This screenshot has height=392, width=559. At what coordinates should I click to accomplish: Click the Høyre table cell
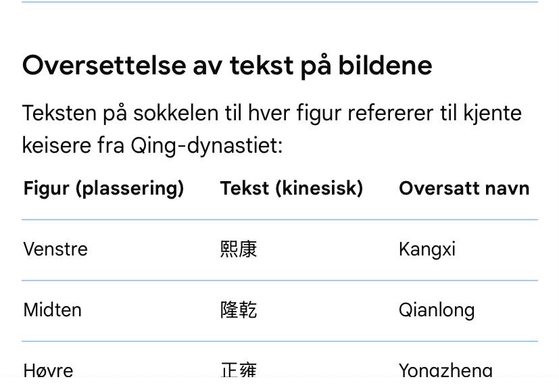tap(49, 370)
